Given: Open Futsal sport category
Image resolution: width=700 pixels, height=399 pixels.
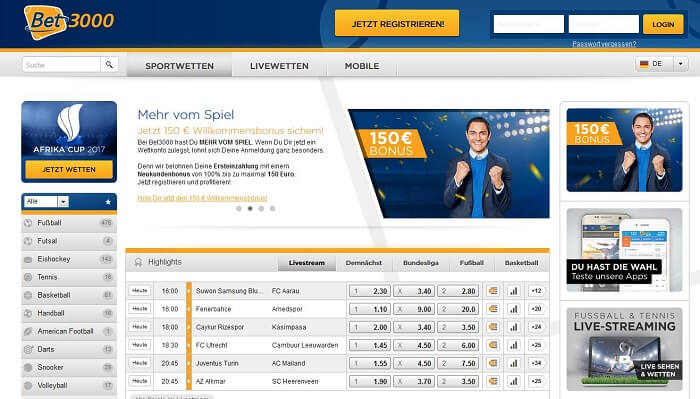Looking at the screenshot, I should 69,241.
